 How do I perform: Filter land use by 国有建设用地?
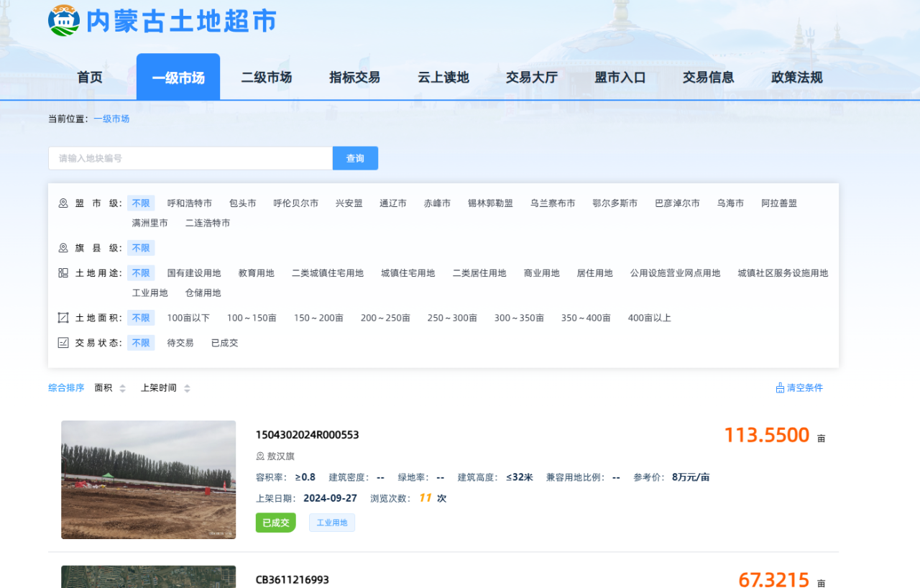(x=194, y=273)
